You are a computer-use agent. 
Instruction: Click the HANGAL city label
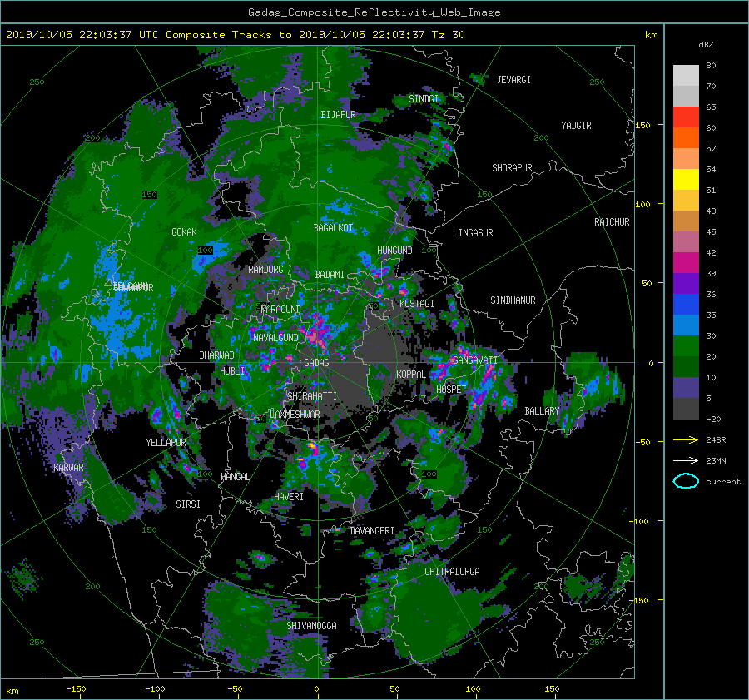[x=236, y=477]
